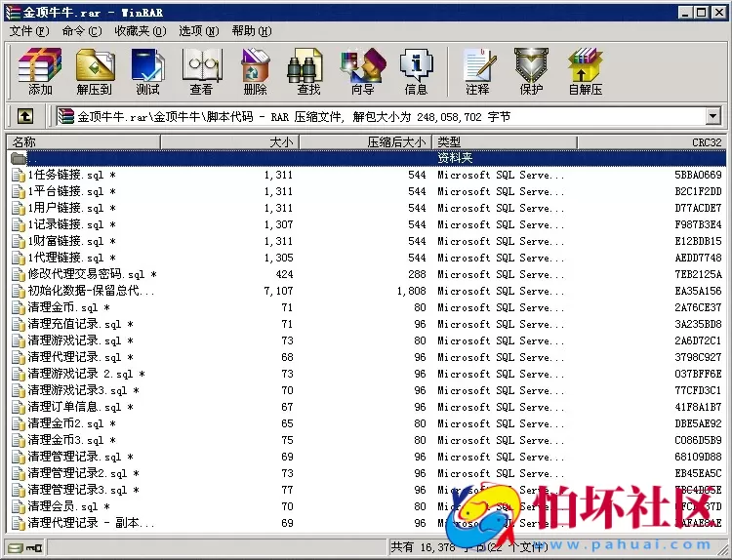Sort by CRC32 column header
This screenshot has height=560, width=732.
pos(652,141)
